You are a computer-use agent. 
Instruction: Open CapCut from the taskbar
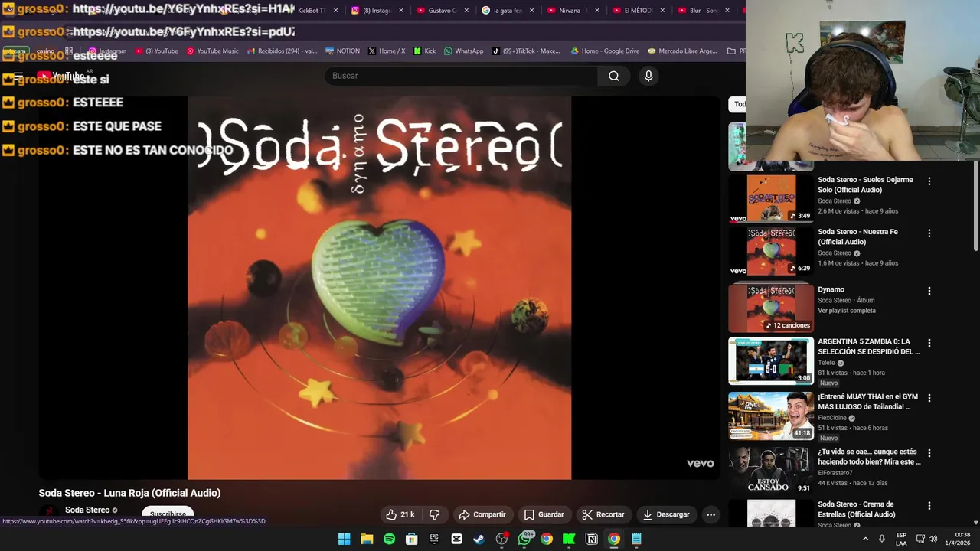click(x=456, y=539)
